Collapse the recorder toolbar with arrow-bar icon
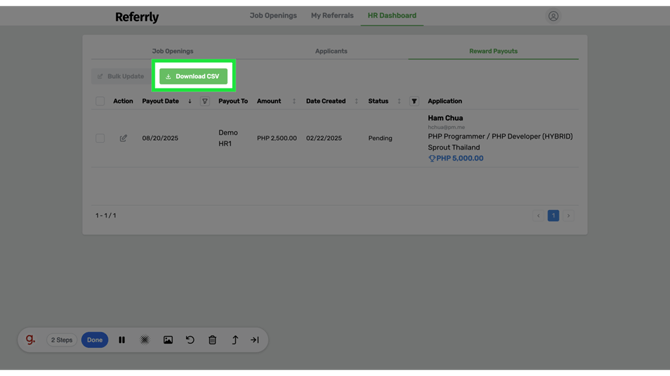This screenshot has height=376, width=670. click(255, 340)
